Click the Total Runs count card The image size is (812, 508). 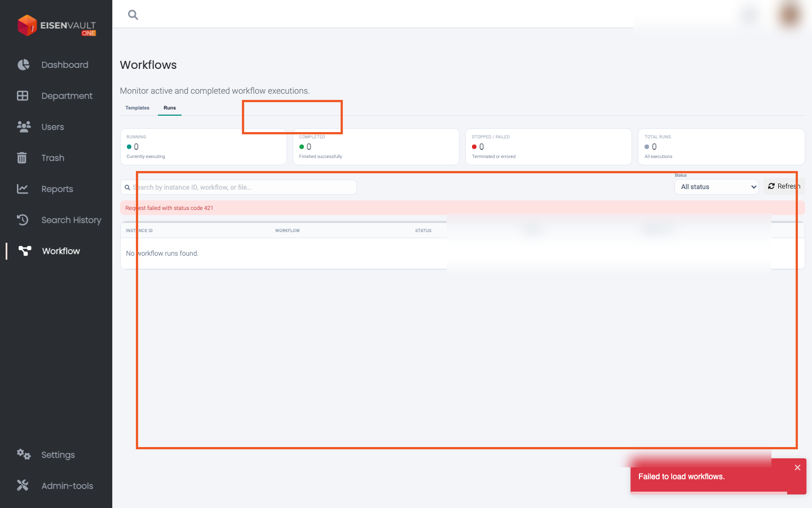coord(721,147)
